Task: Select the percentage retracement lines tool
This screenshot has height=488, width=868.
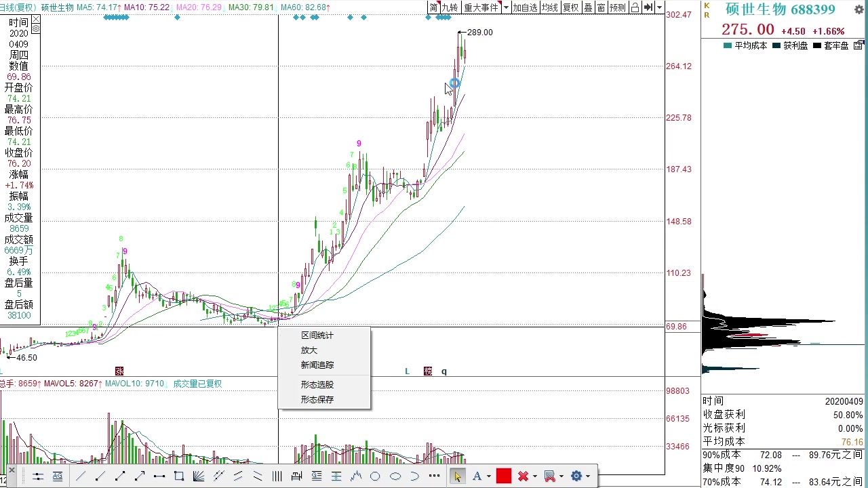Action: pyautogui.click(x=317, y=476)
